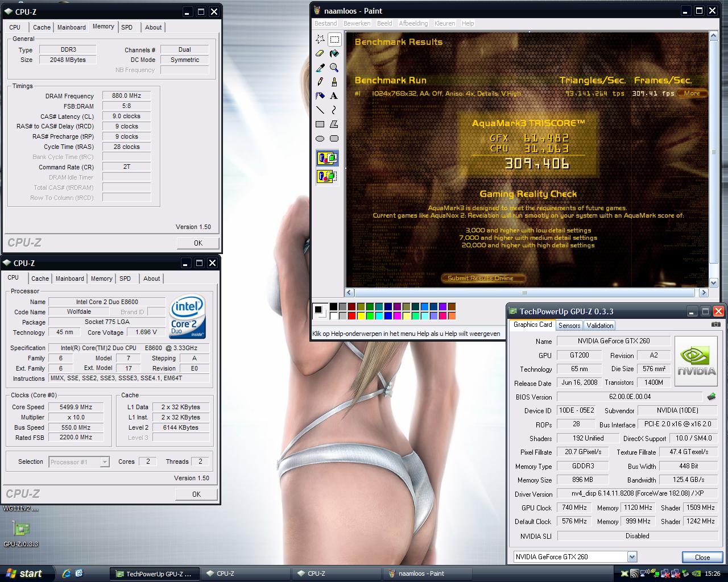The image size is (728, 582).
Task: Click the foreground/background color indicator box
Action: click(320, 311)
